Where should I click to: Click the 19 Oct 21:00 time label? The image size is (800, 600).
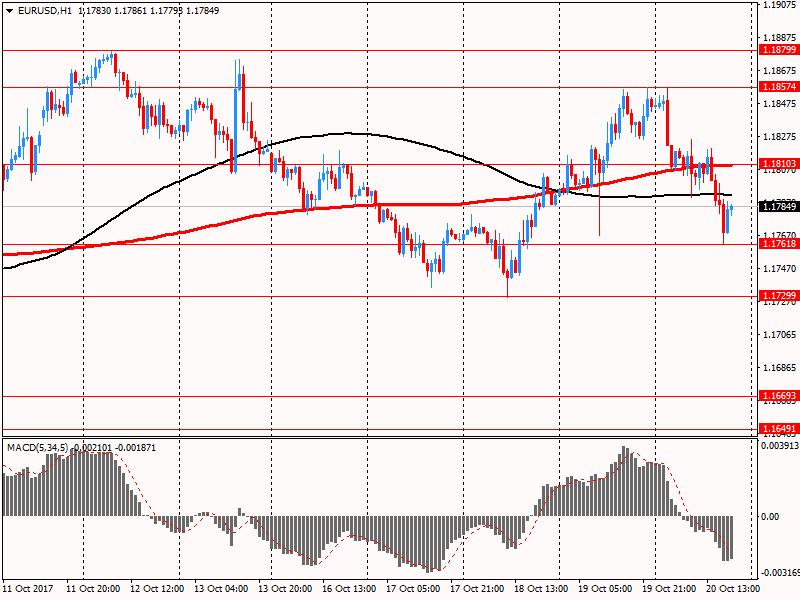click(x=669, y=589)
